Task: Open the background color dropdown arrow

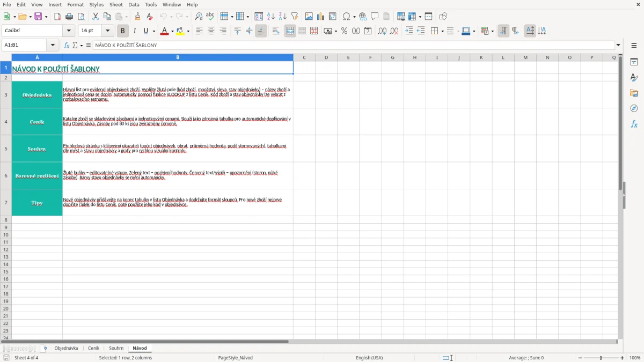Action: [188, 31]
